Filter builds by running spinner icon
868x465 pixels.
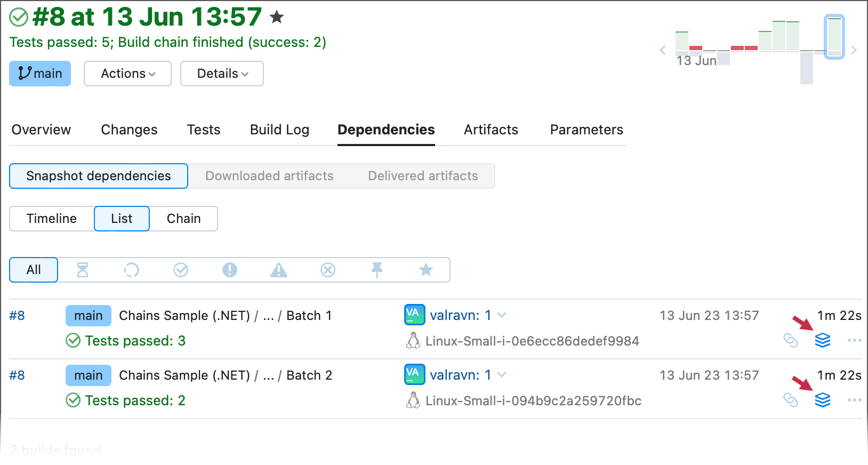(132, 270)
